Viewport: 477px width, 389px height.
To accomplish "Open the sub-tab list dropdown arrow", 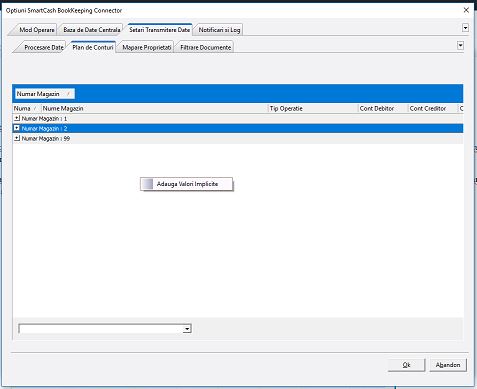I will pos(460,45).
